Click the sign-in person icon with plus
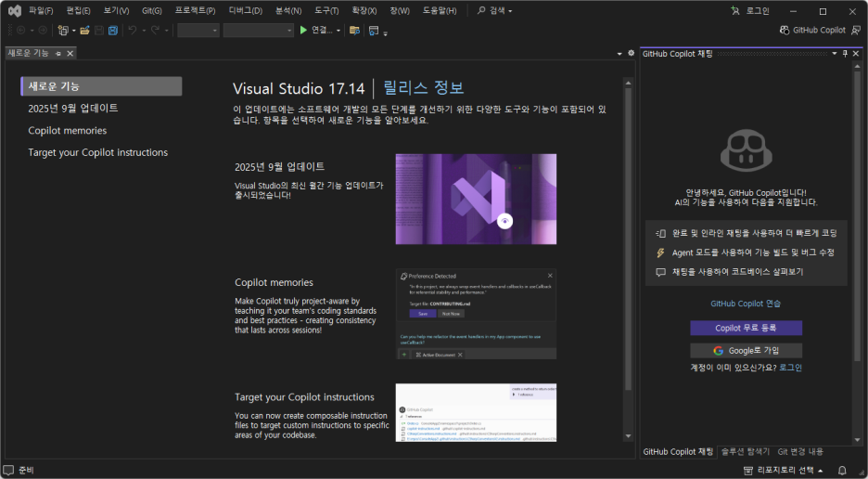868x479 pixels. (735, 10)
